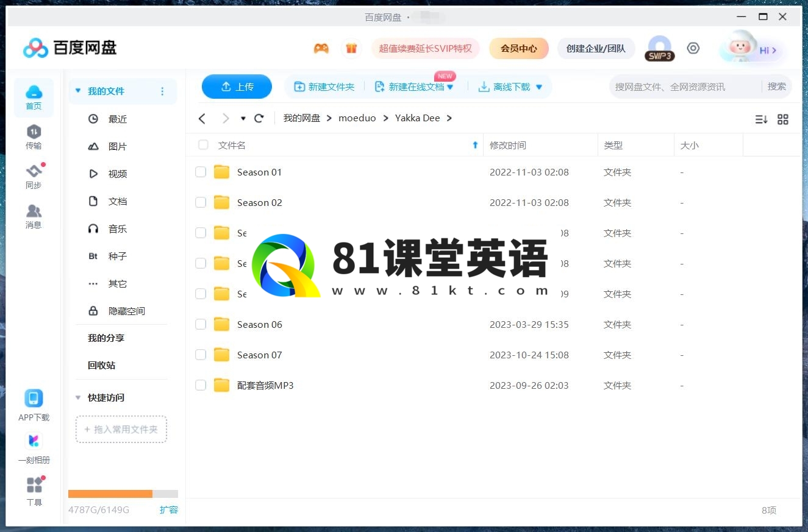Check the 配套音频MP3 row checkbox
Screen dimensions: 808x532
click(x=201, y=385)
